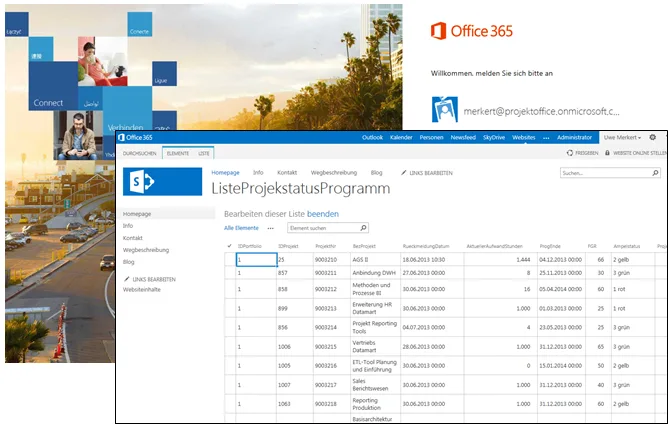This screenshot has height=430, width=672.
Task: Click Info in the left sidebar
Action: (x=128, y=226)
